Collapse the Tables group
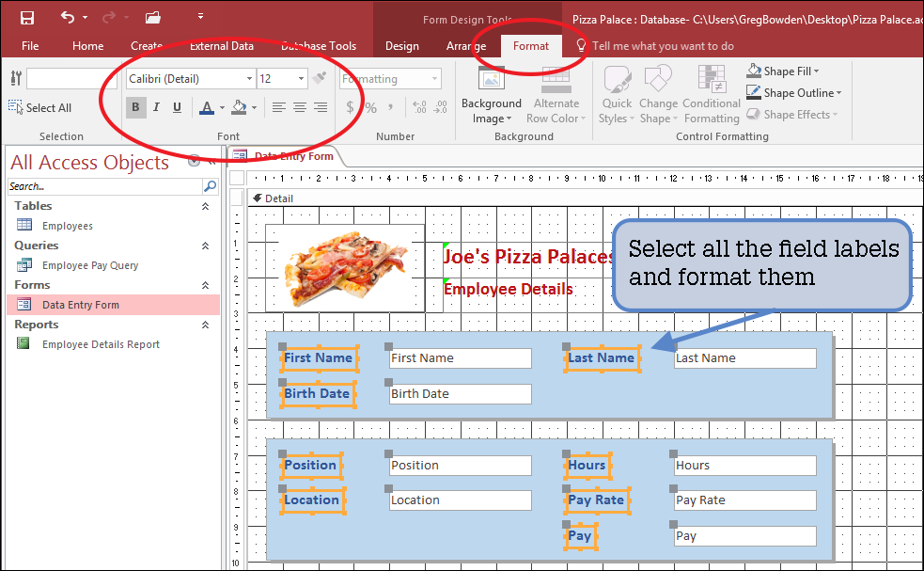This screenshot has width=924, height=571. tap(205, 206)
